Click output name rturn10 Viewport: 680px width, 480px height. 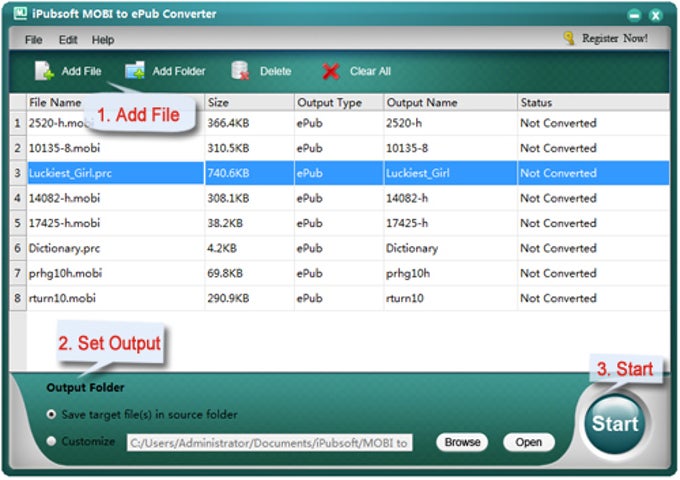[405, 298]
